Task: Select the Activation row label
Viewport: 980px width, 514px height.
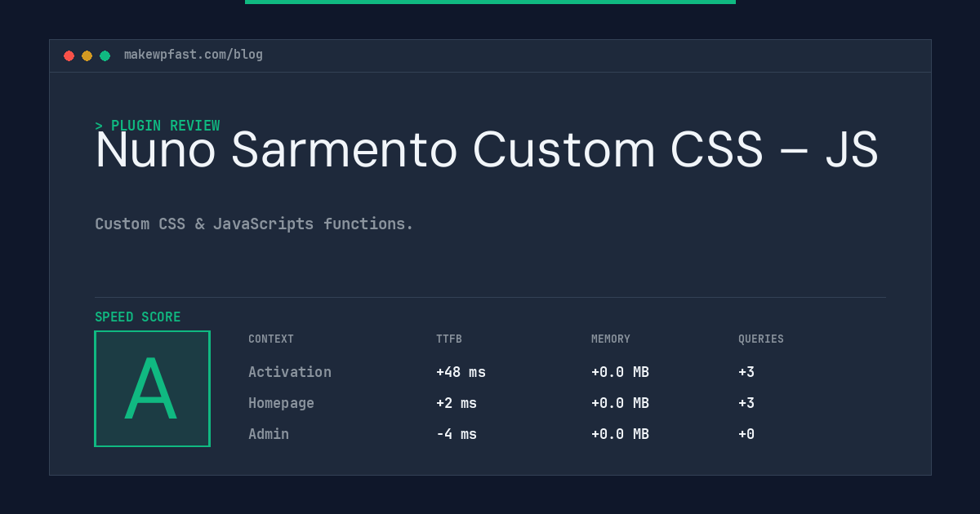Action: click(x=290, y=372)
